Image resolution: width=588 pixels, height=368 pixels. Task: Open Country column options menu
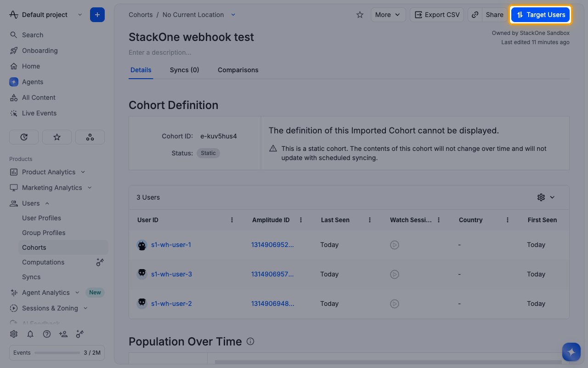click(508, 220)
